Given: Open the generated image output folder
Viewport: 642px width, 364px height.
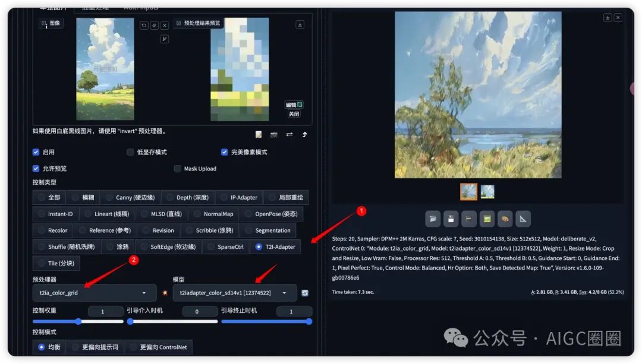Looking at the screenshot, I should tap(433, 219).
